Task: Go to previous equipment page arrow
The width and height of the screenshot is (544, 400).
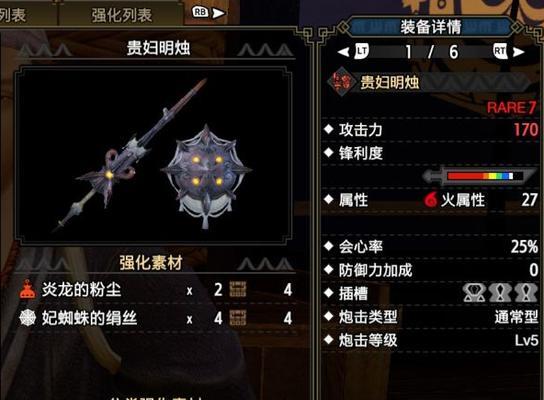Action: click(343, 52)
